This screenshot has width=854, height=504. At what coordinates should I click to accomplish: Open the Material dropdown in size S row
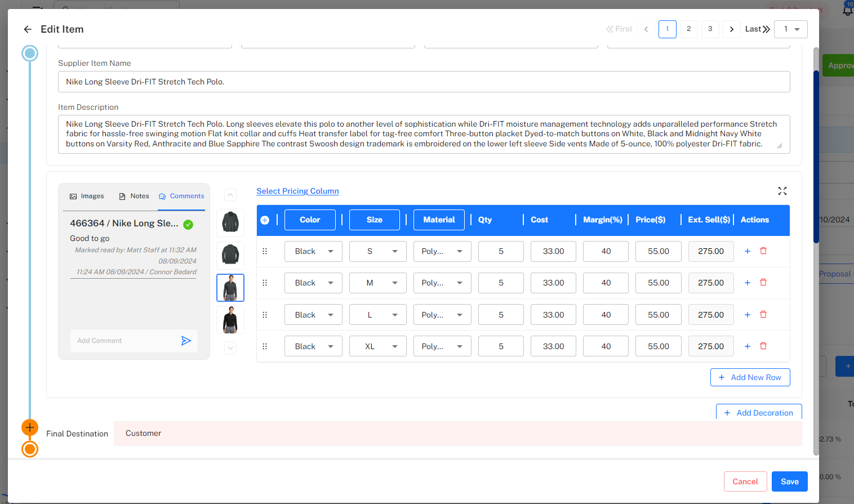coord(442,252)
